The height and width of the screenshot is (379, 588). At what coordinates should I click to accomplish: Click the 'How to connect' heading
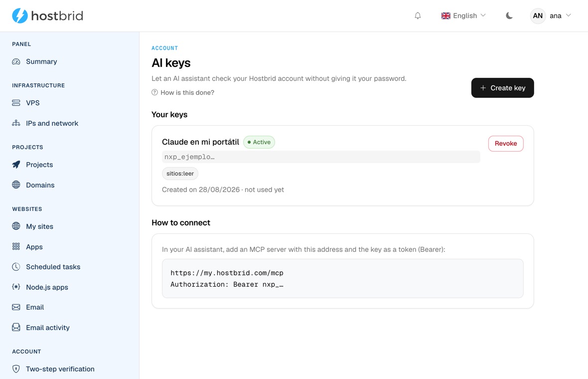[x=181, y=222]
